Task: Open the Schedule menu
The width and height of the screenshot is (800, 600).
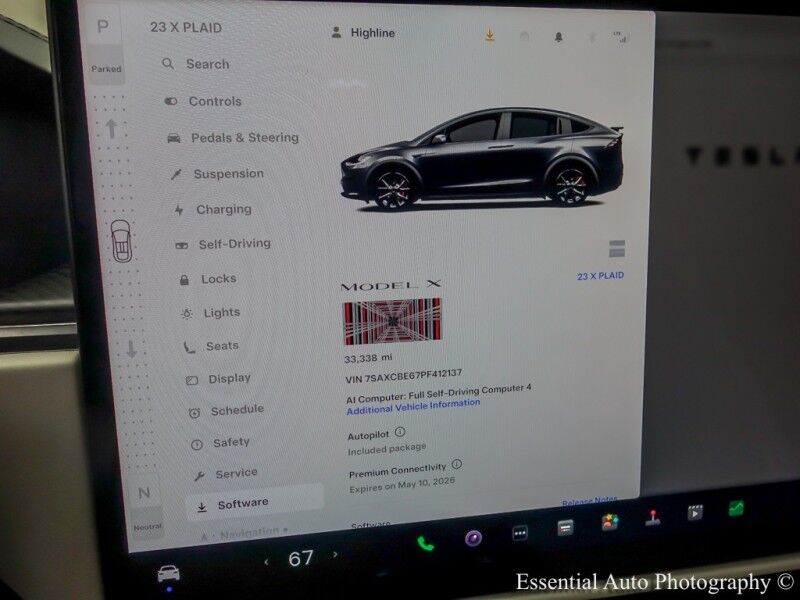Action: point(226,410)
